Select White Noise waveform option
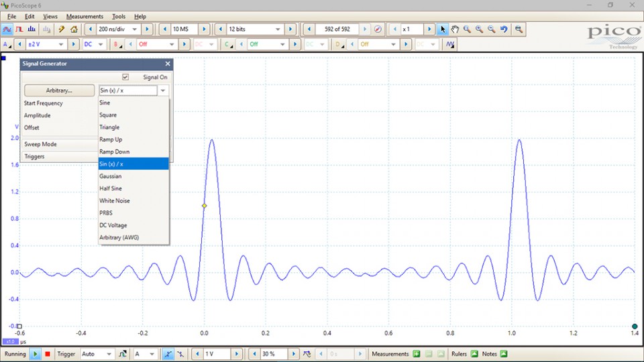644x362 pixels. coord(115,200)
